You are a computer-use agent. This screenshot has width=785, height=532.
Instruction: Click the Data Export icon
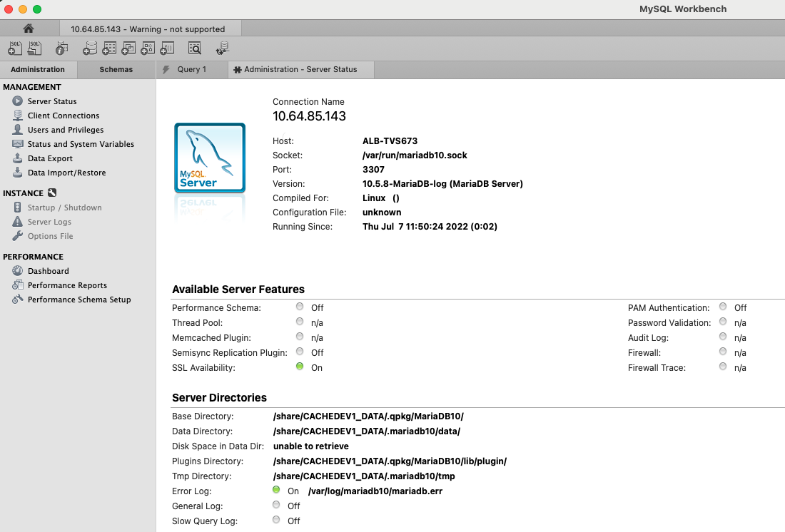coord(18,158)
